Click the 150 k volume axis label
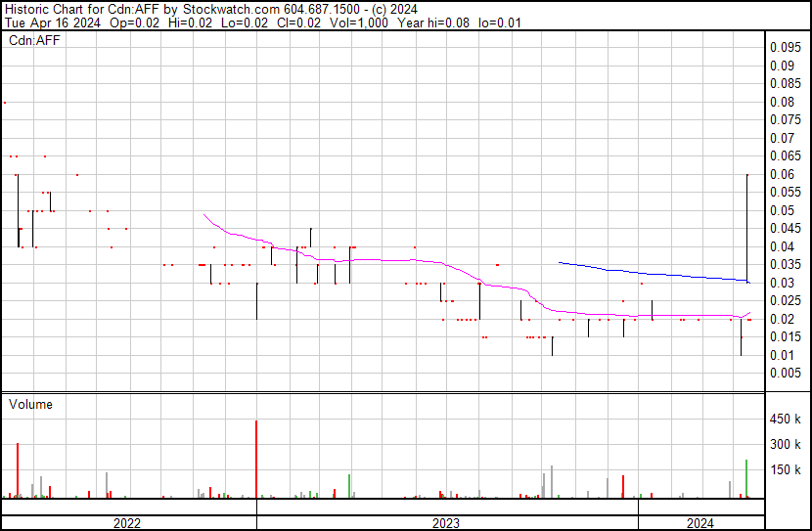Viewport: 812px width, 531px height. (785, 470)
